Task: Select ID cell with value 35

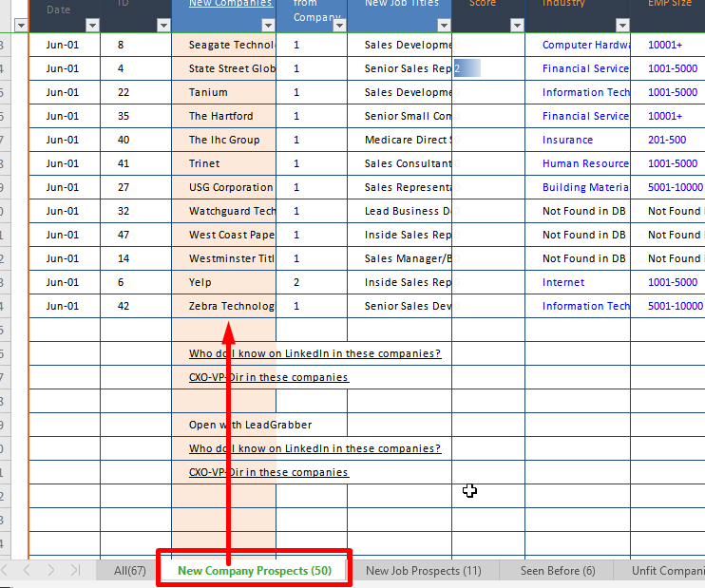Action: click(136, 116)
